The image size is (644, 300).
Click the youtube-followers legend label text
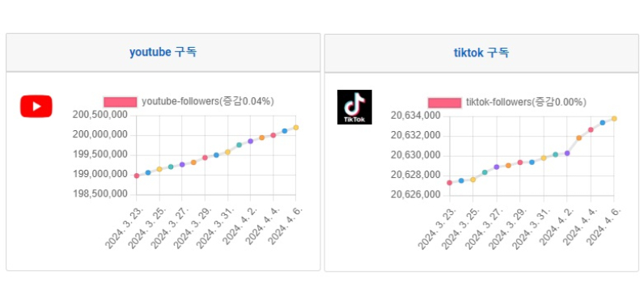click(208, 101)
